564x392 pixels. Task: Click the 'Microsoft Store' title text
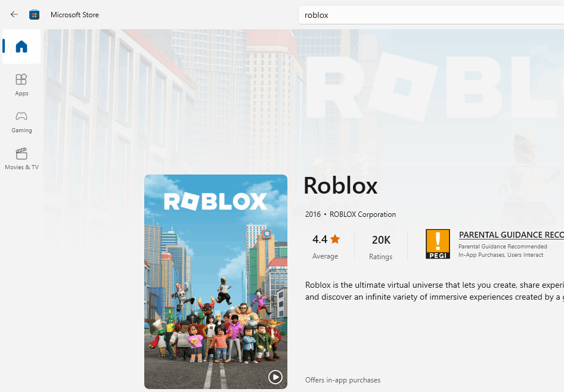click(75, 15)
